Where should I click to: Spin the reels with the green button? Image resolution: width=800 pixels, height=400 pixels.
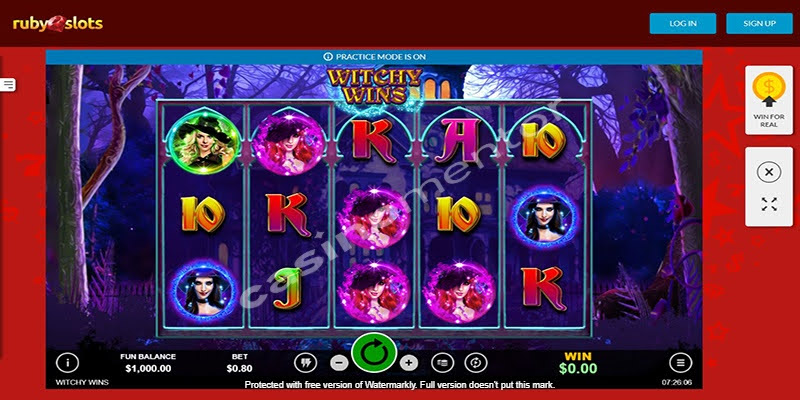(x=374, y=353)
